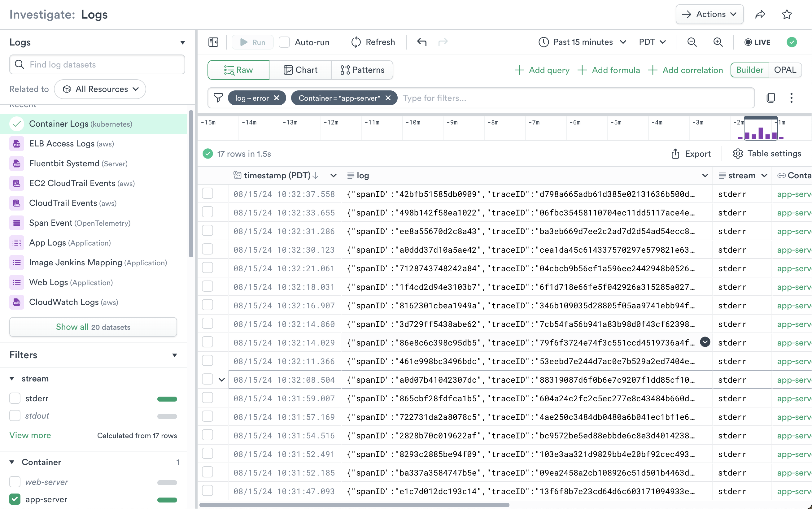Open the All Resources dropdown
Screen dimensions: 812x509
tap(100, 89)
